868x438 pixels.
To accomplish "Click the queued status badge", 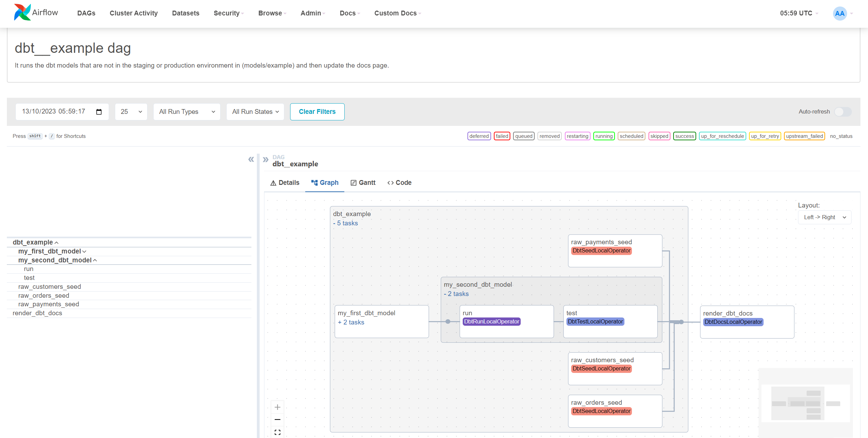I will coord(524,136).
